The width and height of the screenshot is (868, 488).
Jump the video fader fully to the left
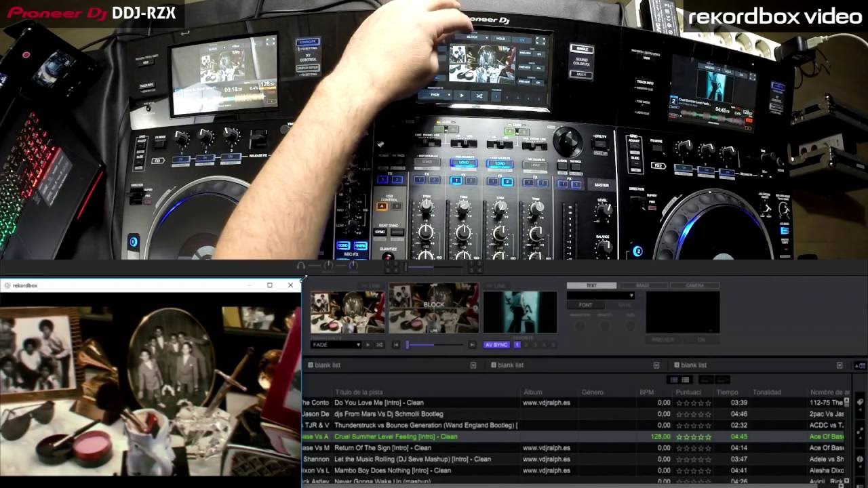click(x=396, y=345)
